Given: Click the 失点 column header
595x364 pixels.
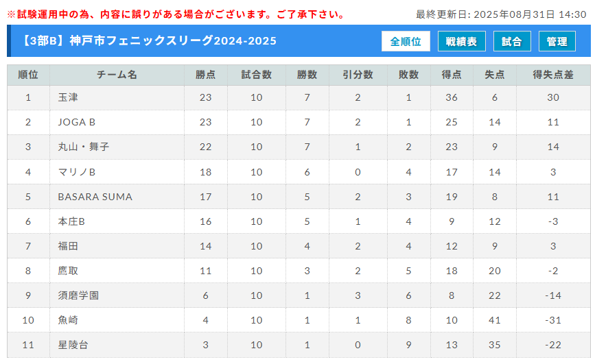Looking at the screenshot, I should click(494, 75).
